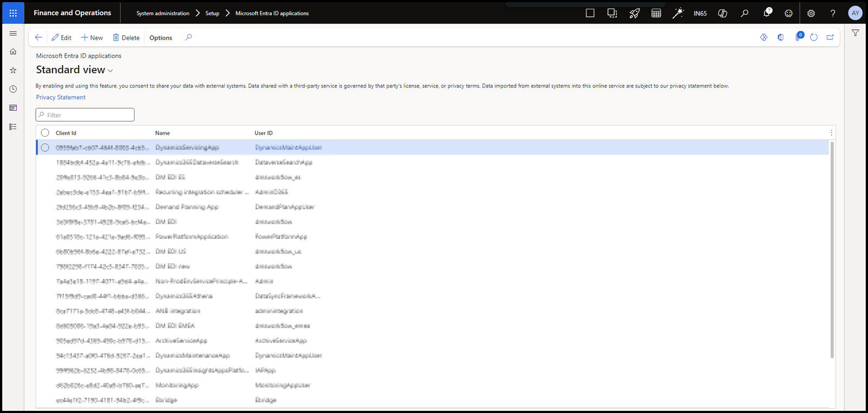Open DynamicsMaintAppUser link in first row

point(288,148)
